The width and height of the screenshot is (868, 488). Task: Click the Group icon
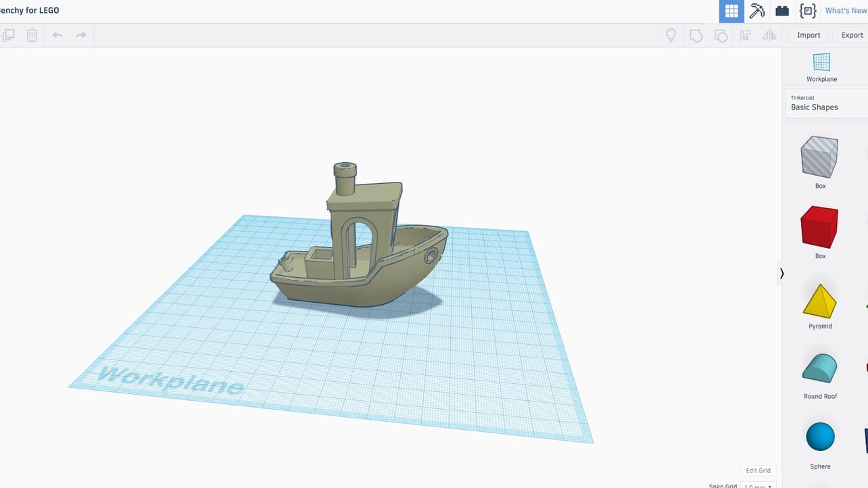(x=696, y=35)
